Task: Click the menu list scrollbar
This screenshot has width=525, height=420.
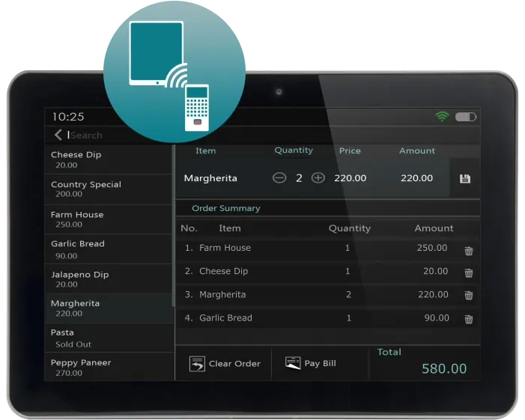Action: point(173,225)
